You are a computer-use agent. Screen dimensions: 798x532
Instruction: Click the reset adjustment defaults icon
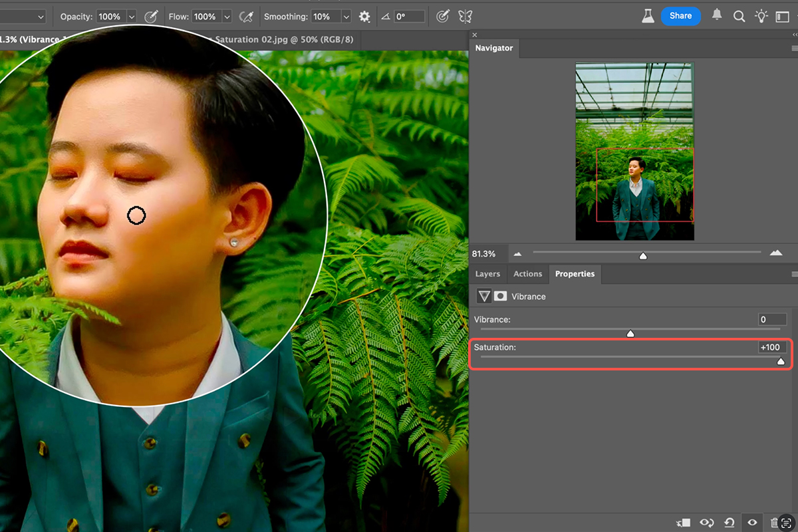coord(730,523)
